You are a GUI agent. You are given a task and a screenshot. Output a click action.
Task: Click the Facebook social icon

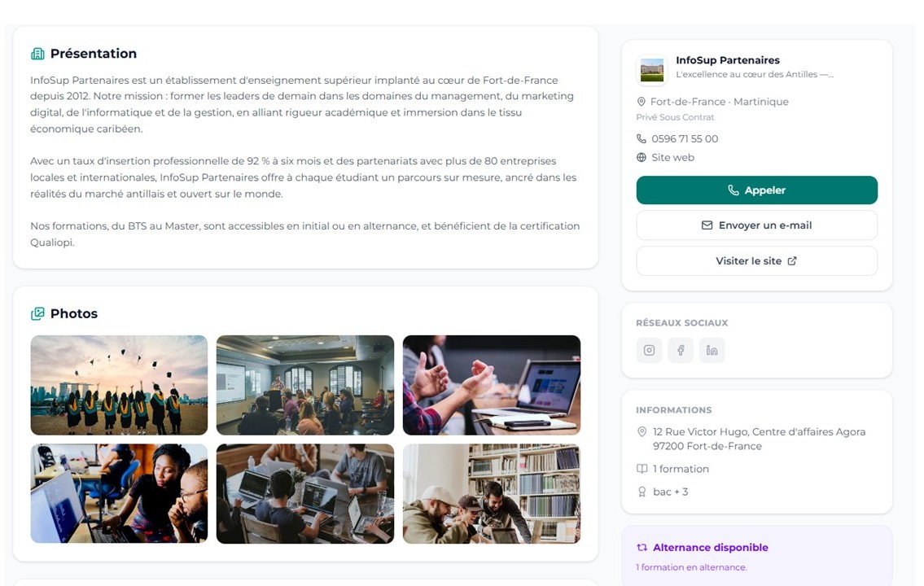681,350
